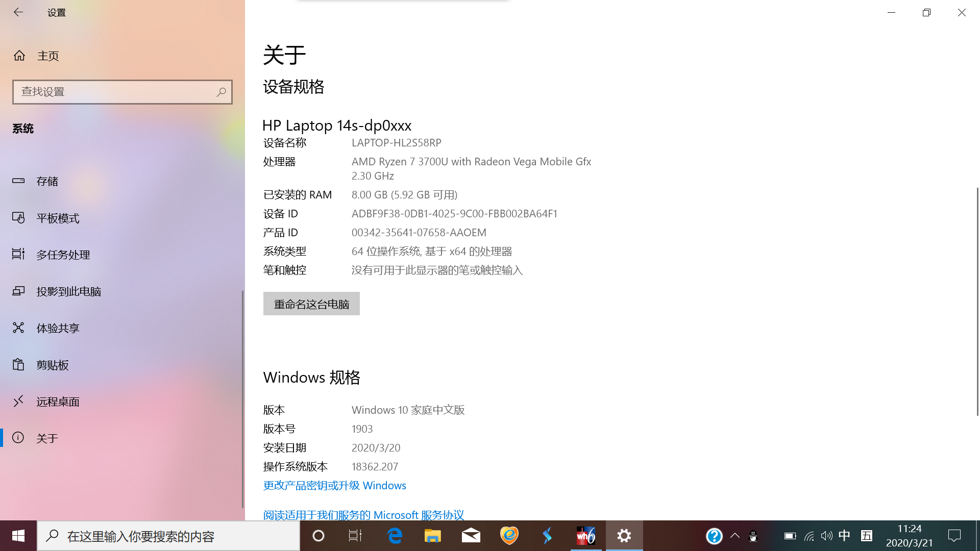This screenshot has height=551, width=980.
Task: Launch Microsoft Edge from taskbar
Action: tap(395, 536)
